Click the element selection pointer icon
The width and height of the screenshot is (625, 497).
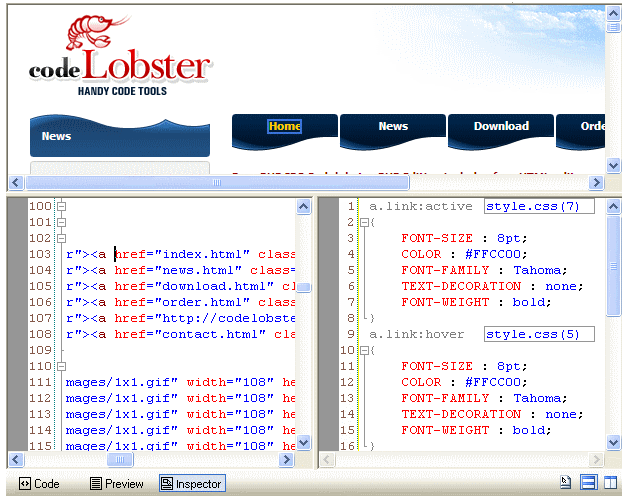click(x=565, y=483)
